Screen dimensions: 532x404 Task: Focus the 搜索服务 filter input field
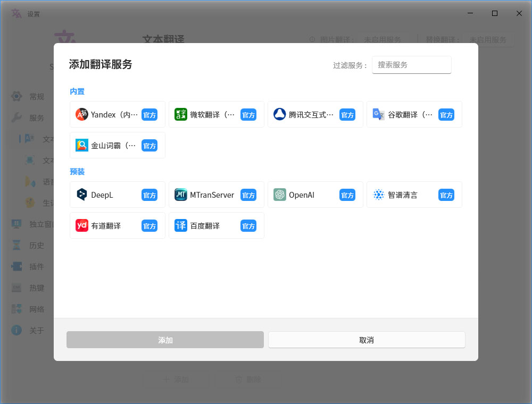coord(412,65)
